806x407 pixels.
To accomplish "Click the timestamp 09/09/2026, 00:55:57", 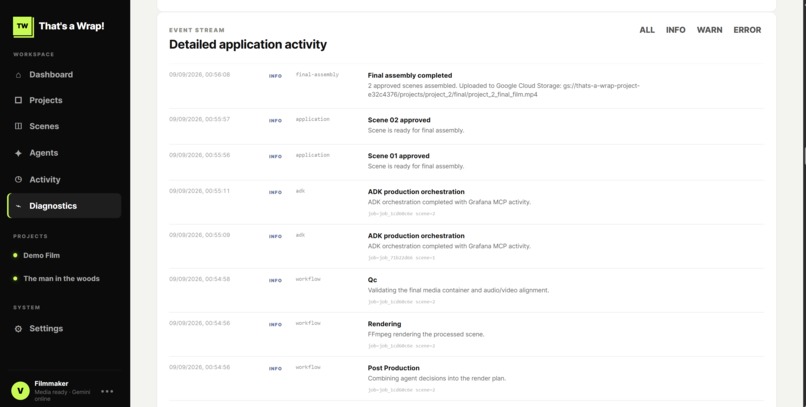I will pyautogui.click(x=199, y=119).
